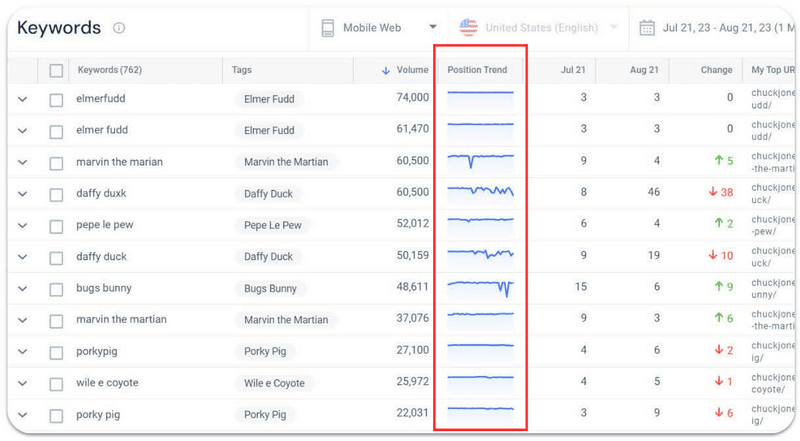Check the daffy duxk checkbox
Screen dimensions: 800x441
point(56,195)
